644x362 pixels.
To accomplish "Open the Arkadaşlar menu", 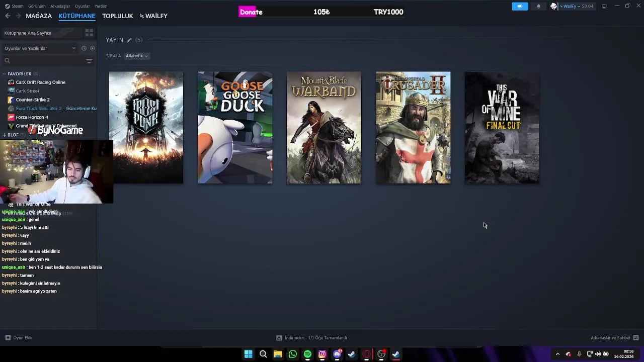I will point(60,6).
